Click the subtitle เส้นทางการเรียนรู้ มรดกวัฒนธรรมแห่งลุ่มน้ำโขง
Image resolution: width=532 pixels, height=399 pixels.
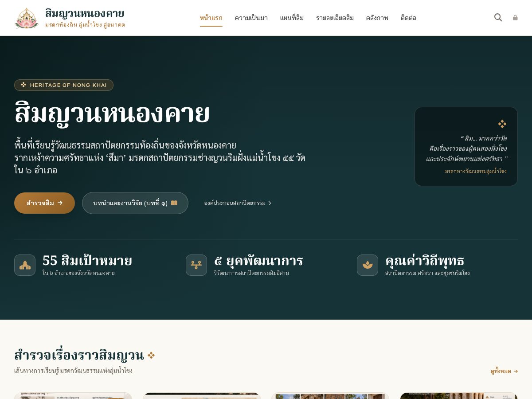pyautogui.click(x=73, y=371)
